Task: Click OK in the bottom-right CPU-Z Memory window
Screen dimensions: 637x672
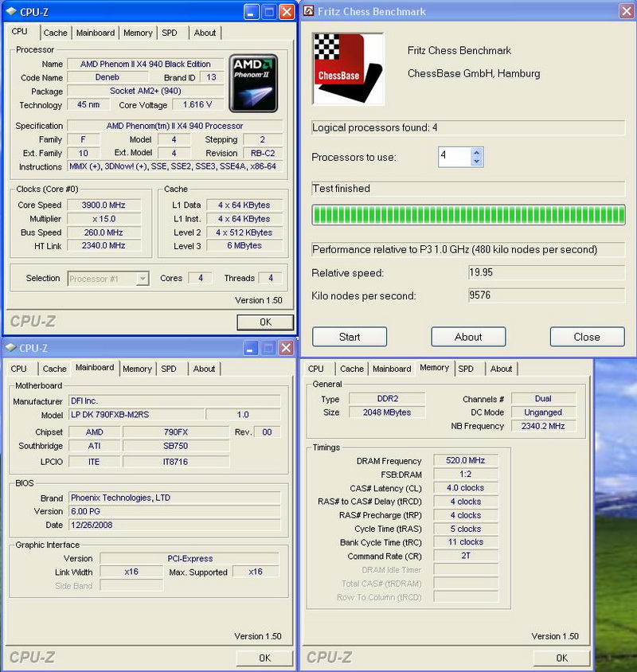Action: (x=561, y=658)
